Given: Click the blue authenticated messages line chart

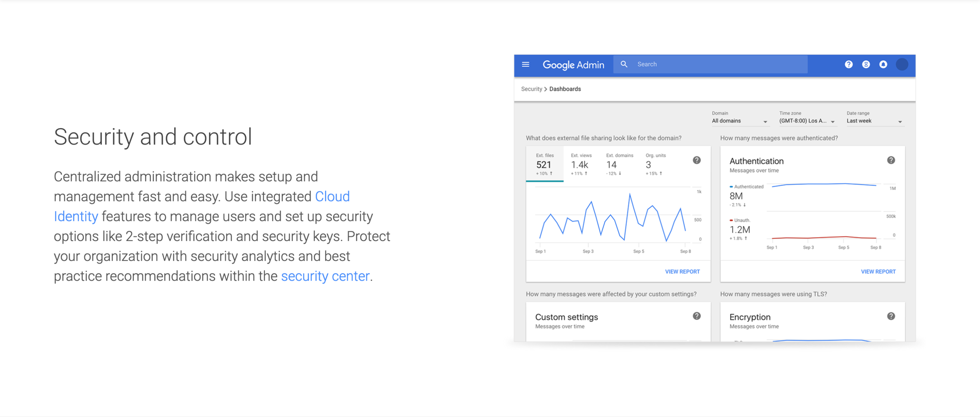Looking at the screenshot, I should coord(824,185).
